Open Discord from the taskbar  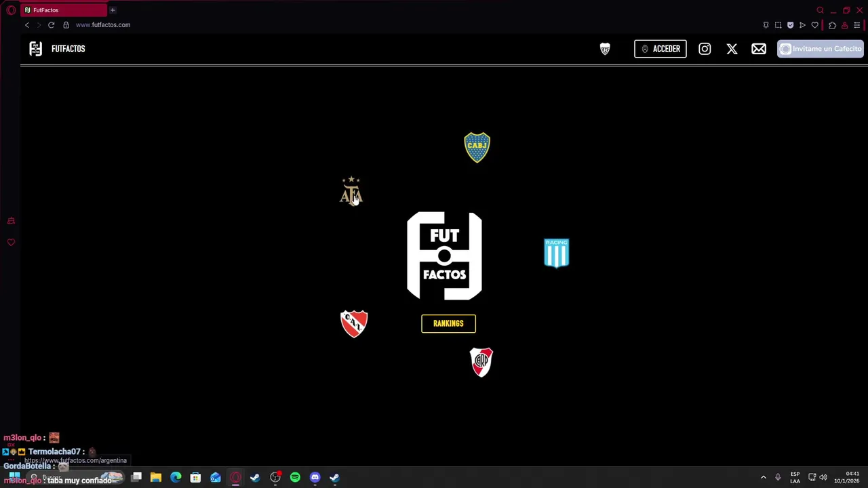point(315,478)
